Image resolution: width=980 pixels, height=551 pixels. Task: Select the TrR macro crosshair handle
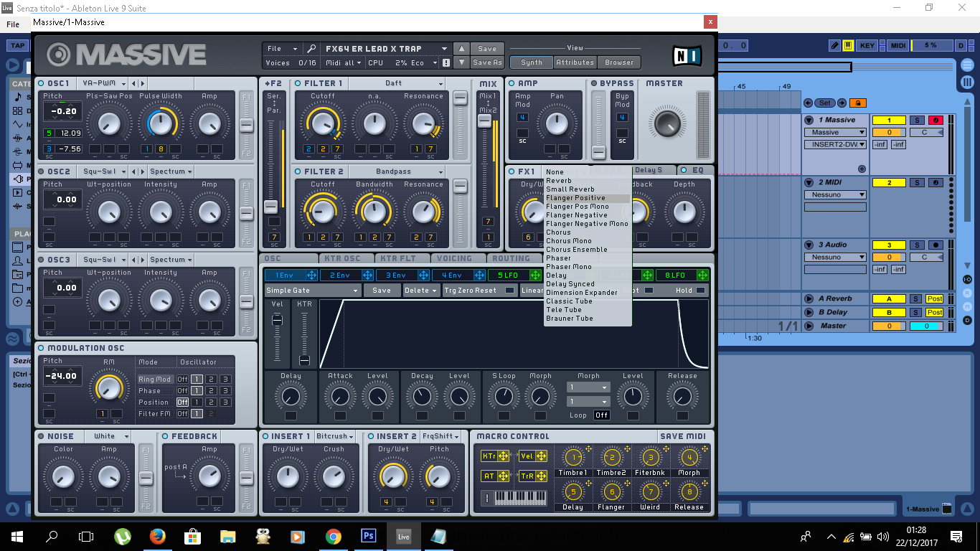pyautogui.click(x=541, y=476)
